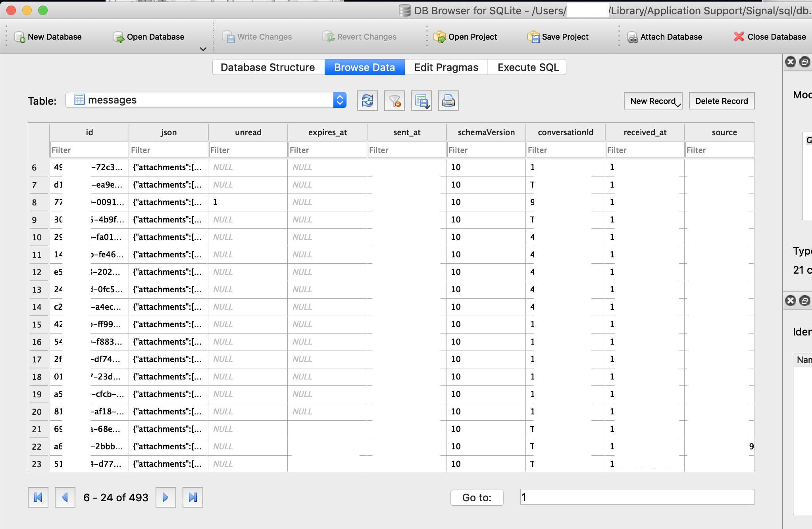
Task: Select row header 23
Action: [x=39, y=464]
